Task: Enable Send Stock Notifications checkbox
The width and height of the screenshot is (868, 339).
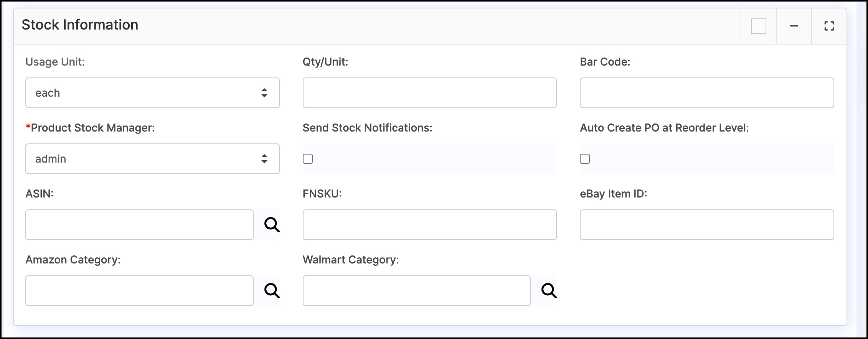Action: [x=308, y=159]
